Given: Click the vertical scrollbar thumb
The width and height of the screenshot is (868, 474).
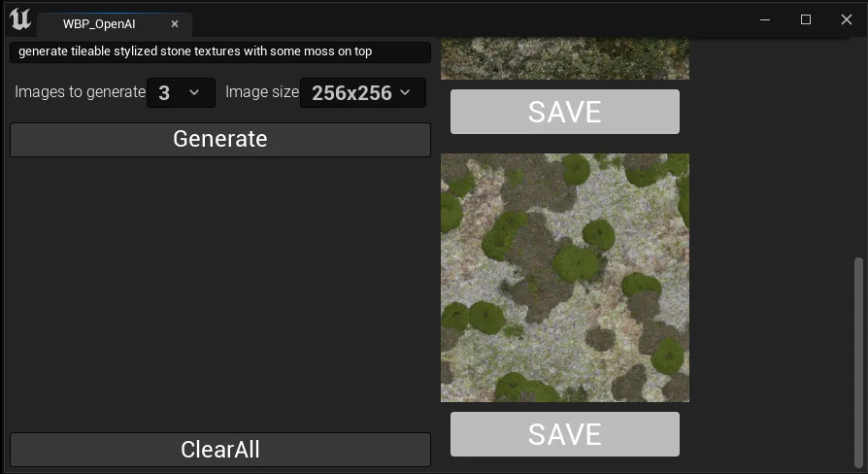Looking at the screenshot, I should (858, 362).
